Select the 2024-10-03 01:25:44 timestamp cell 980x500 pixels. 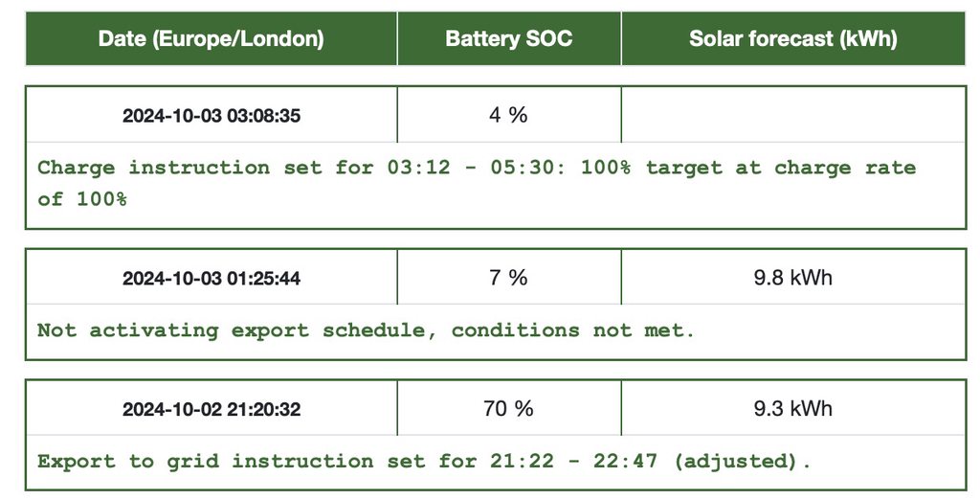click(x=211, y=279)
